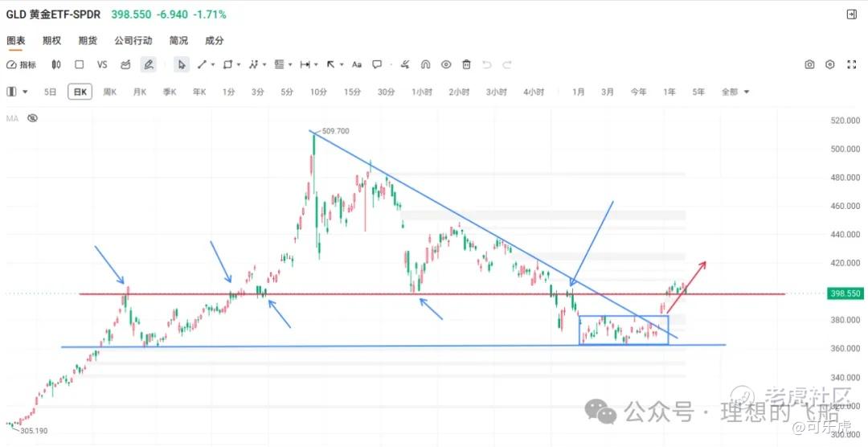
Task: Open the VS compare tool
Action: pos(102,65)
